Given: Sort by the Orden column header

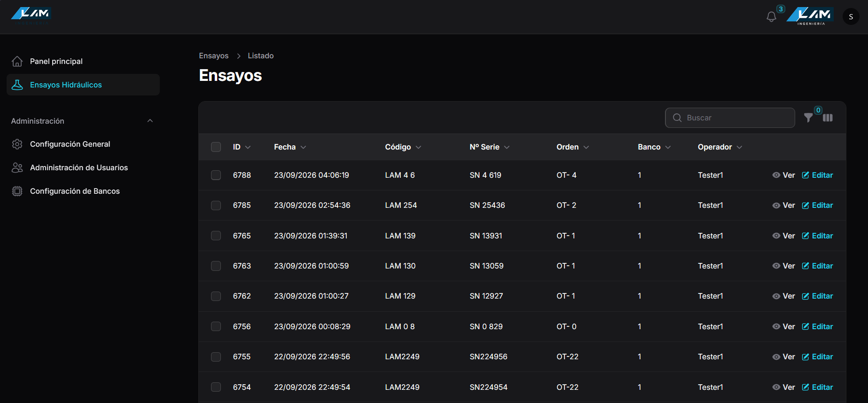Looking at the screenshot, I should coord(572,147).
